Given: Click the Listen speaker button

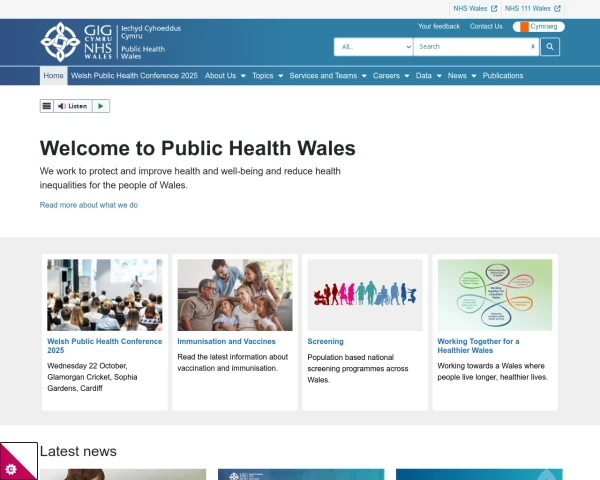Looking at the screenshot, I should (73, 106).
